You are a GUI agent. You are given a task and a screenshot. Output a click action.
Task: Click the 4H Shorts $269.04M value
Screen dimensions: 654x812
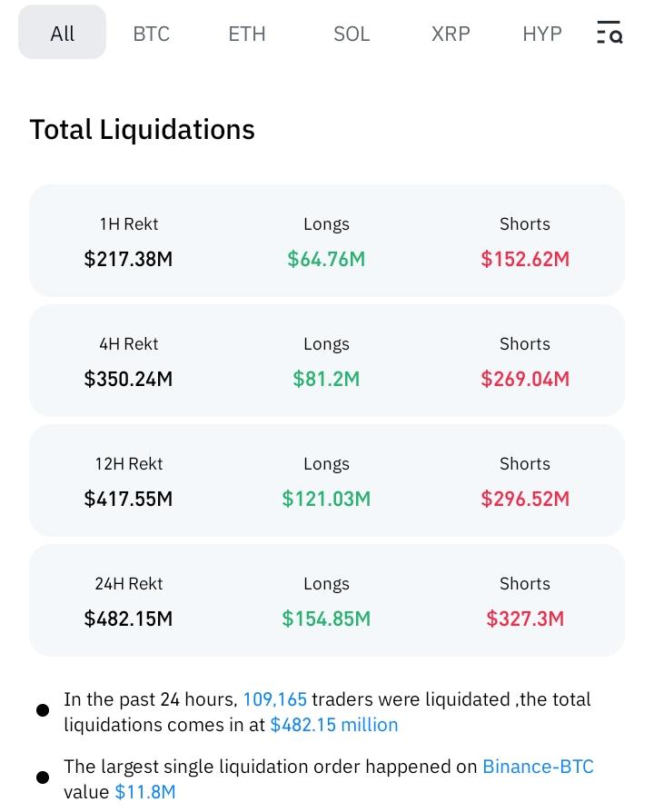pyautogui.click(x=525, y=379)
